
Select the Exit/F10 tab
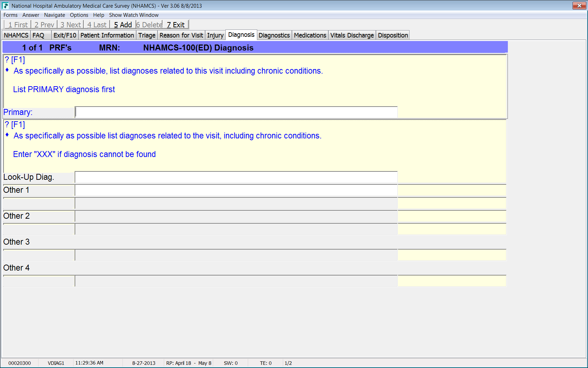(x=65, y=35)
